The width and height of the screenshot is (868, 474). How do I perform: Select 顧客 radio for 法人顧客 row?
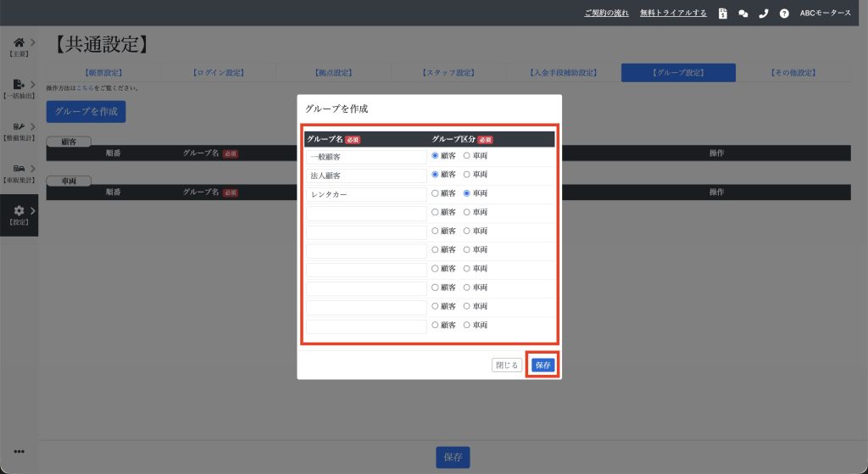(x=435, y=175)
